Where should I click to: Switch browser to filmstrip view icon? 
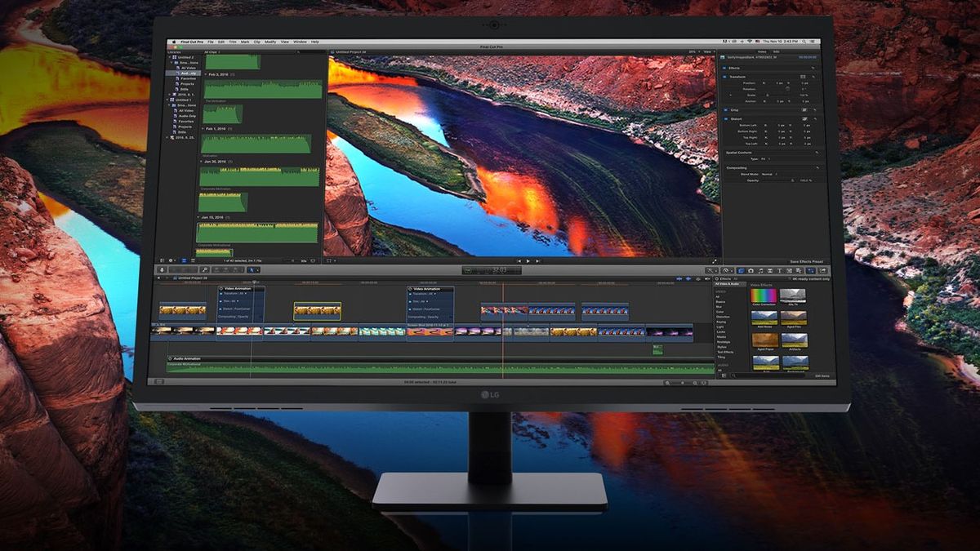tap(184, 260)
